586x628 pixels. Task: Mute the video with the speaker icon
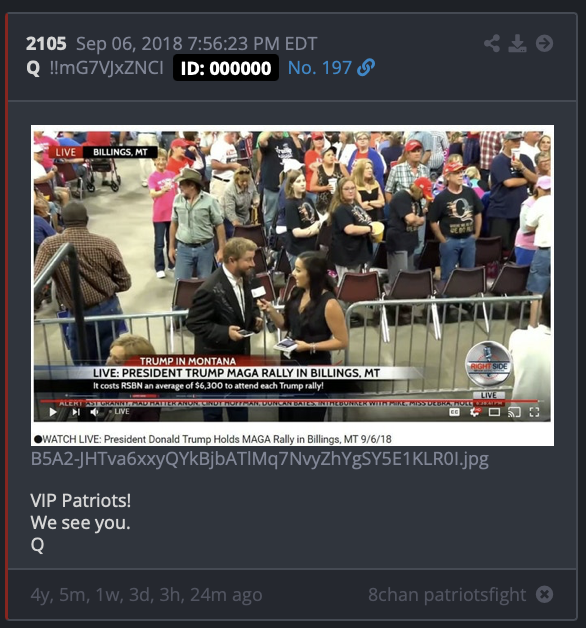95,412
